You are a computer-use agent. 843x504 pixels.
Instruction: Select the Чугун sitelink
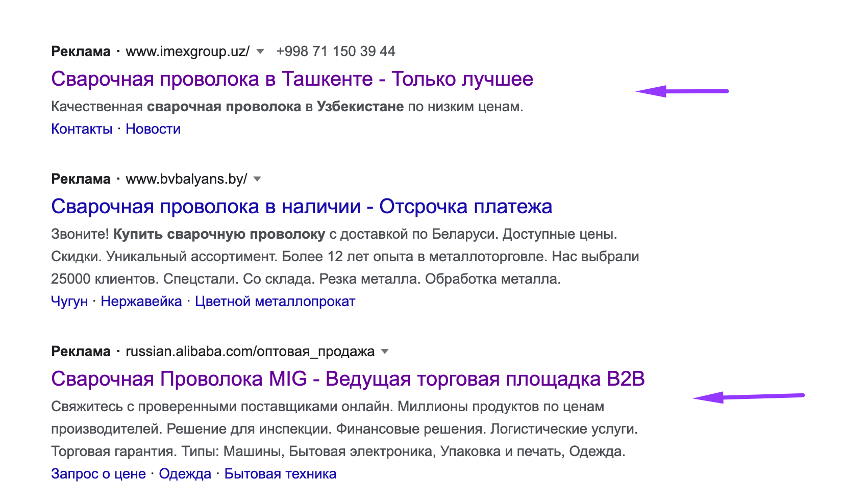point(69,301)
